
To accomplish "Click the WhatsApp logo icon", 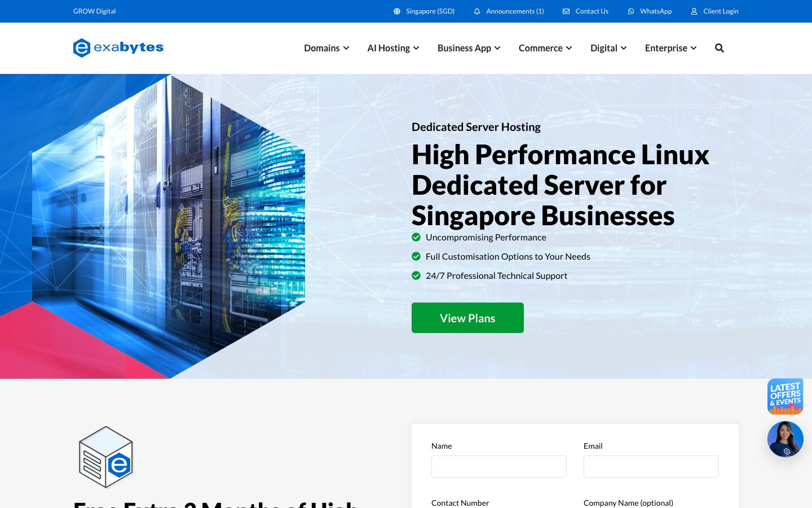I will [x=631, y=11].
